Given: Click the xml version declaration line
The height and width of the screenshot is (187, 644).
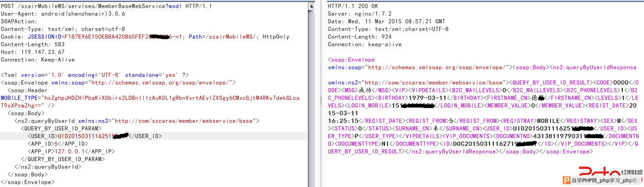Looking at the screenshot, I should (95, 75).
